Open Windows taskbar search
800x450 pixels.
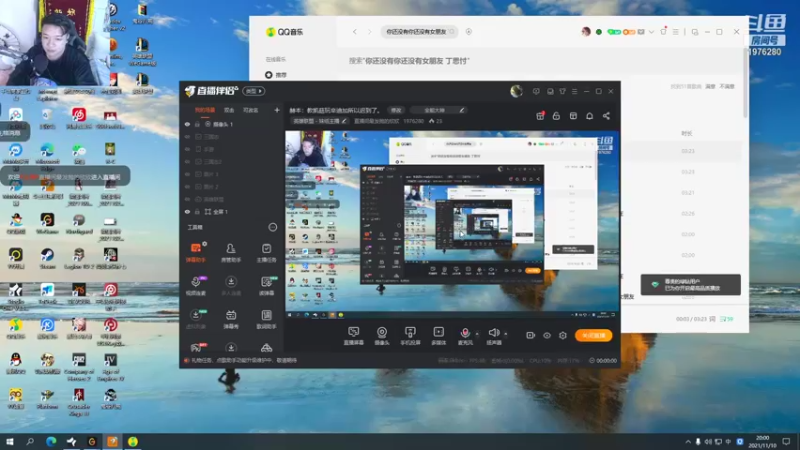click(30, 441)
